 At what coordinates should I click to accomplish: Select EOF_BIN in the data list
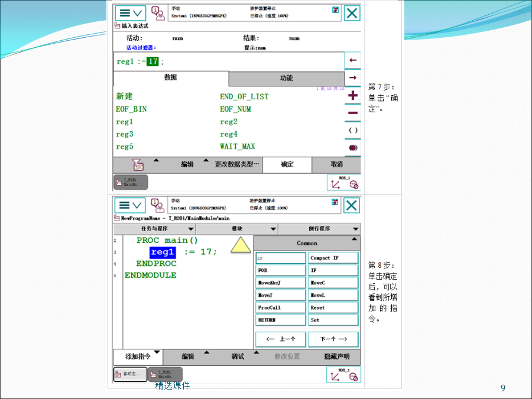tap(131, 109)
